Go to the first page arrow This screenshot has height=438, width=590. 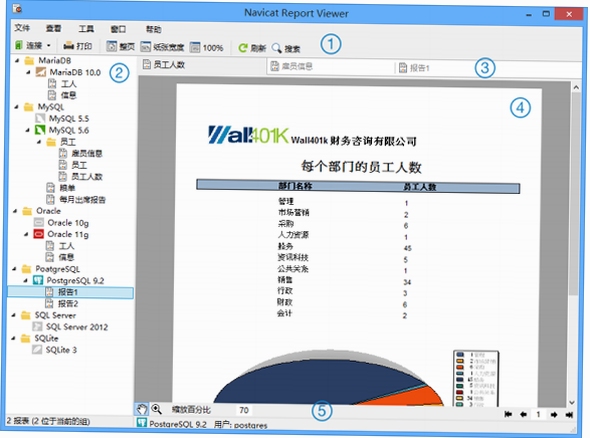click(508, 414)
